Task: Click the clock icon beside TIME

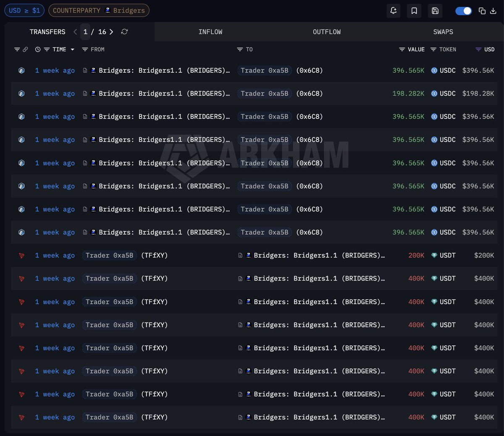Action: (x=38, y=50)
